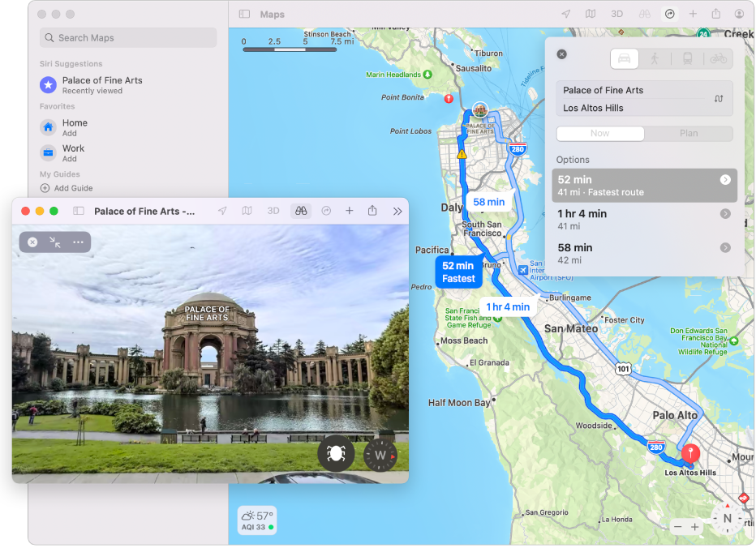Image resolution: width=756 pixels, height=548 pixels.
Task: Open map display options with the map icon
Action: 593,14
